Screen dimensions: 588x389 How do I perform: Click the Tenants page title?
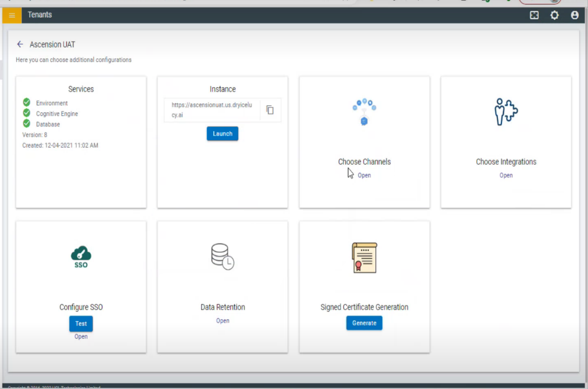click(40, 15)
